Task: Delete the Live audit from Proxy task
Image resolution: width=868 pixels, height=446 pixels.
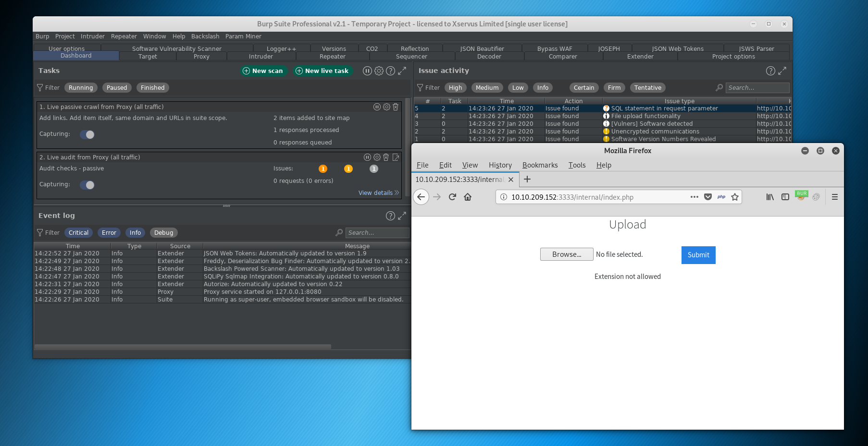Action: pos(386,157)
